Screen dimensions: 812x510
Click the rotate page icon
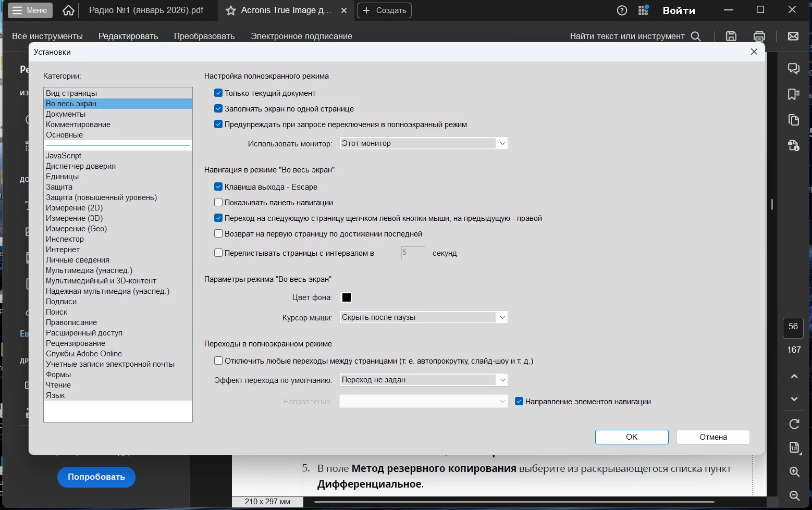pos(794,424)
